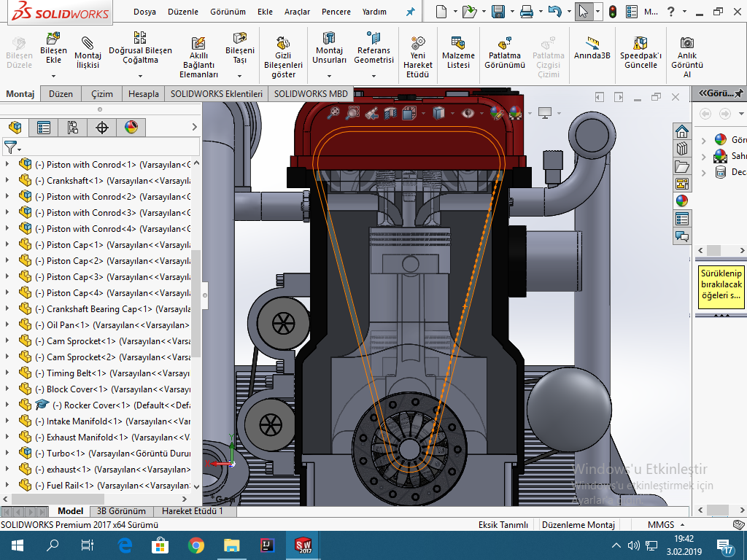
Task: Click Zoom to Fit magnifier in viewport toolbar
Action: point(333,113)
